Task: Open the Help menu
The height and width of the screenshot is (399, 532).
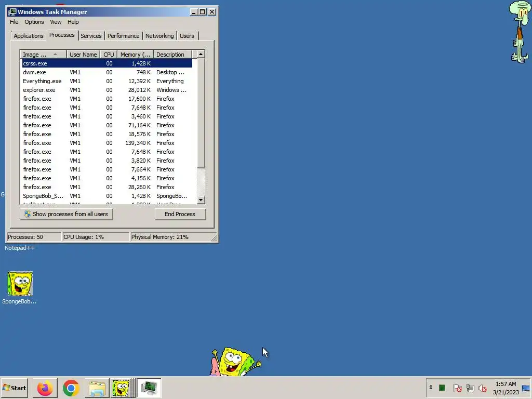Action: pos(73,22)
